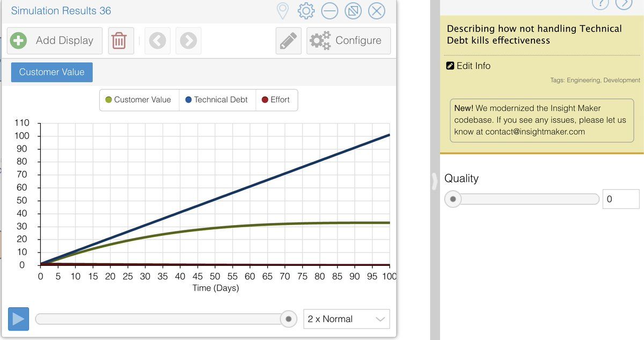Open the Configure button
Image resolution: width=644 pixels, height=340 pixels.
coord(349,41)
